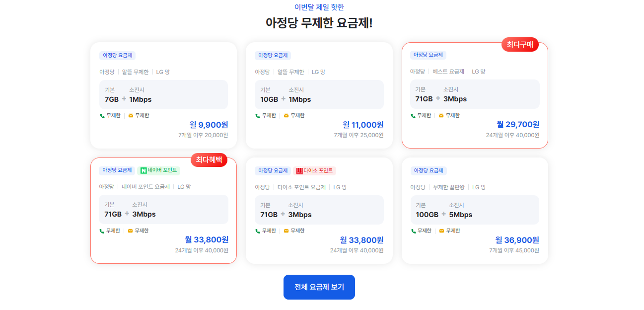Click the green phone icon on the 7GB plan

pyautogui.click(x=102, y=116)
